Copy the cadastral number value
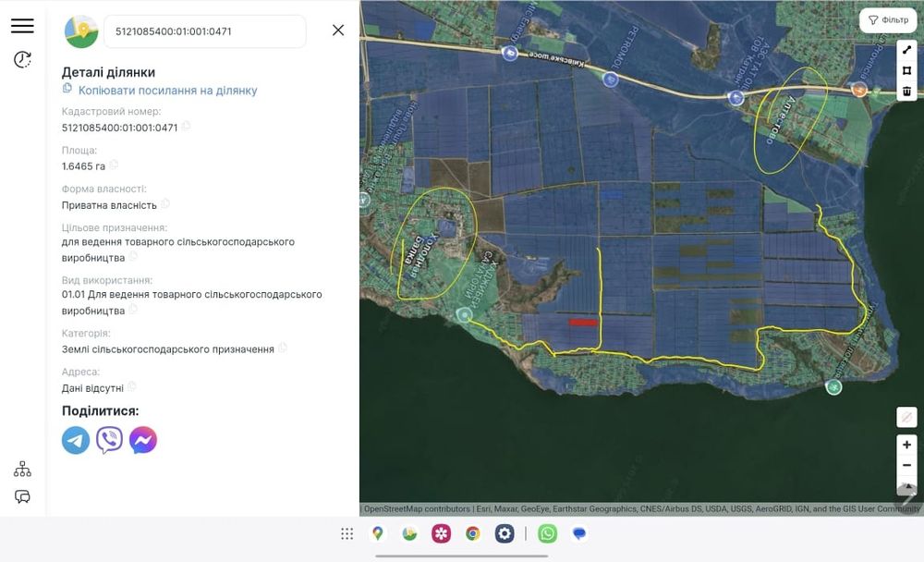924x562 pixels. coord(186,127)
